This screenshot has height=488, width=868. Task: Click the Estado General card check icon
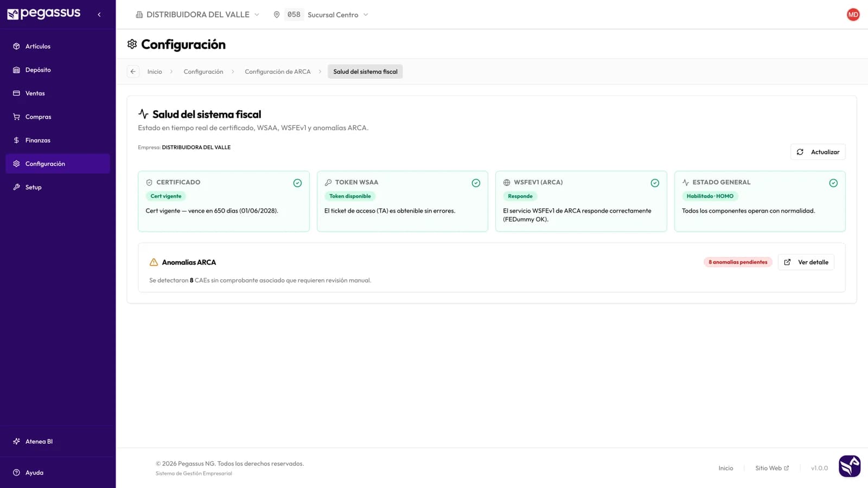[833, 183]
